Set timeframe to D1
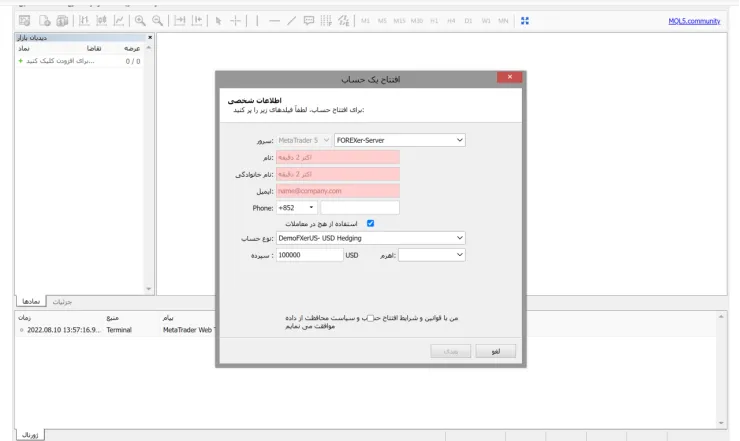740x441 pixels. pos(468,21)
